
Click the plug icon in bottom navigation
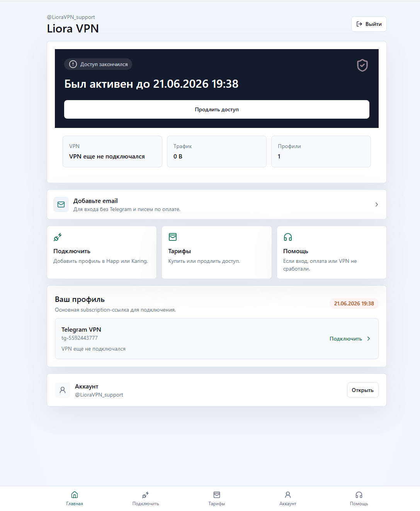click(146, 495)
